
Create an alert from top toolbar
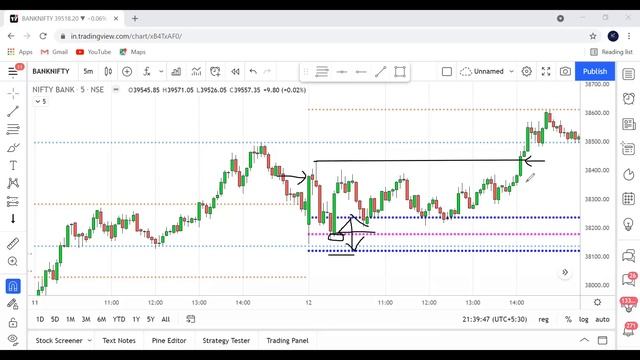(x=215, y=71)
